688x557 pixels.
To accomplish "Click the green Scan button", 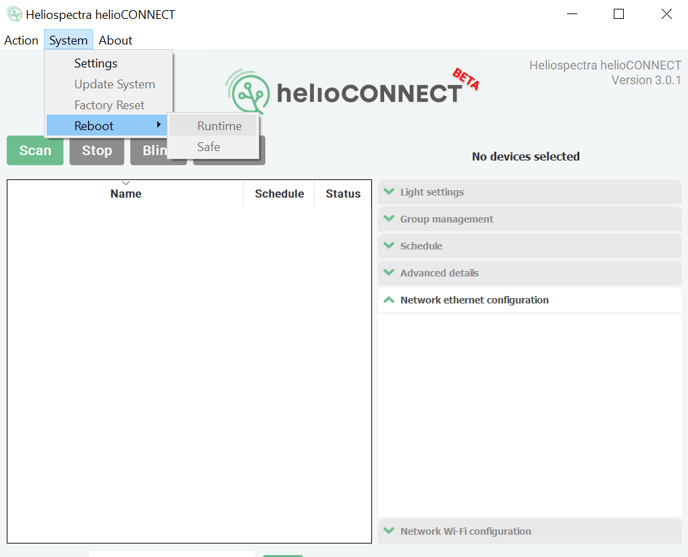I will 35,151.
